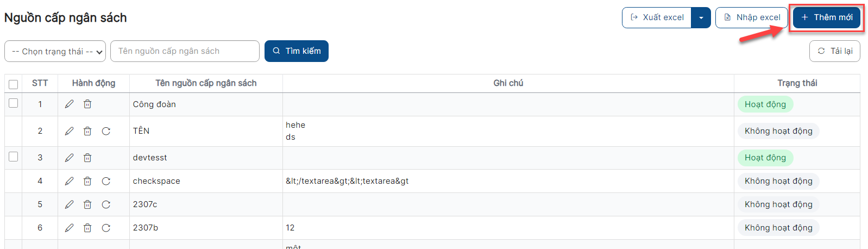Restore the TÊN budget source

tap(106, 131)
